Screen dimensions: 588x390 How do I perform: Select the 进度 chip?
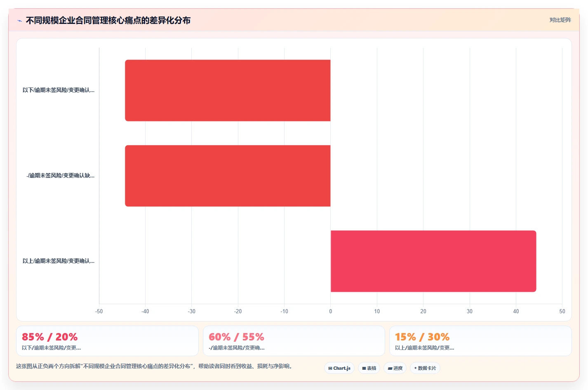(x=395, y=368)
